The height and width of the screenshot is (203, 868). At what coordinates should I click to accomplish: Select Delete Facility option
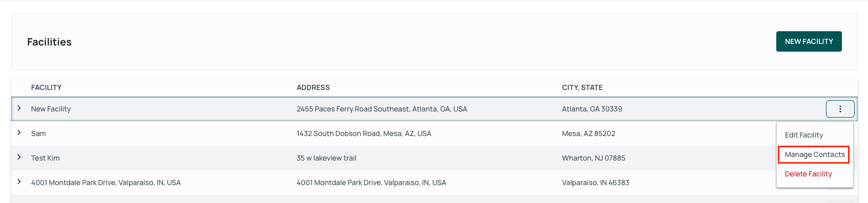click(x=809, y=174)
